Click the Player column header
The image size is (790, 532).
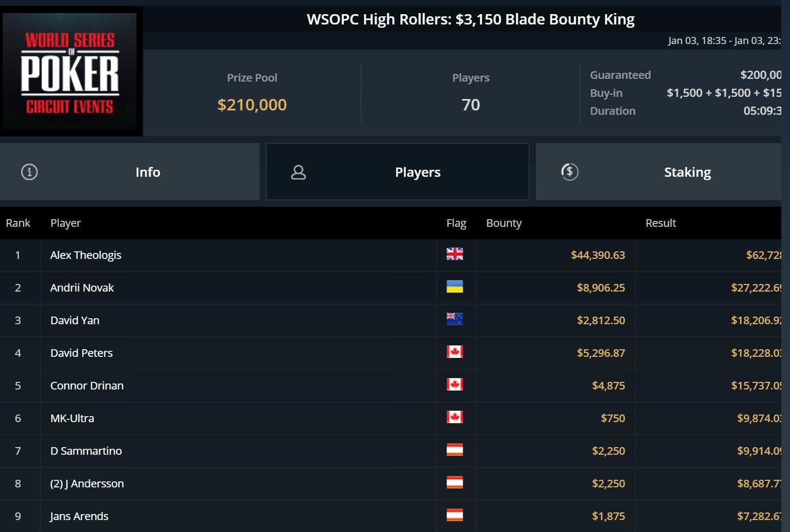(x=65, y=223)
